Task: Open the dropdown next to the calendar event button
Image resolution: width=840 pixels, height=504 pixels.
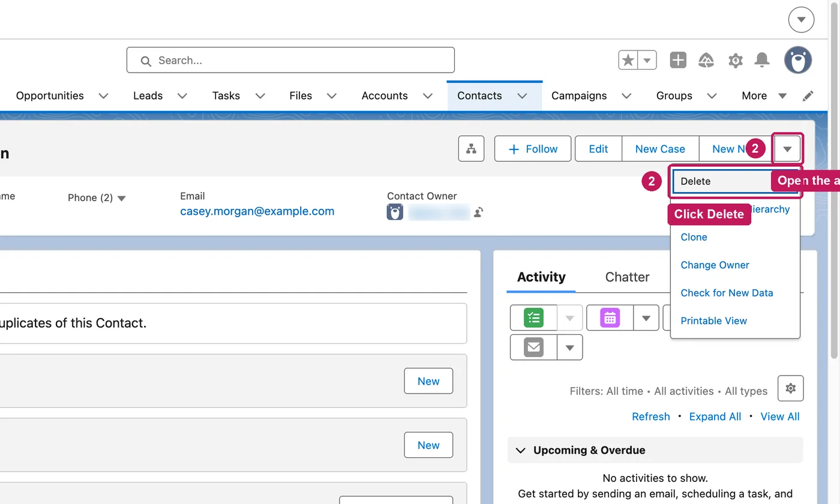Action: coord(646,317)
